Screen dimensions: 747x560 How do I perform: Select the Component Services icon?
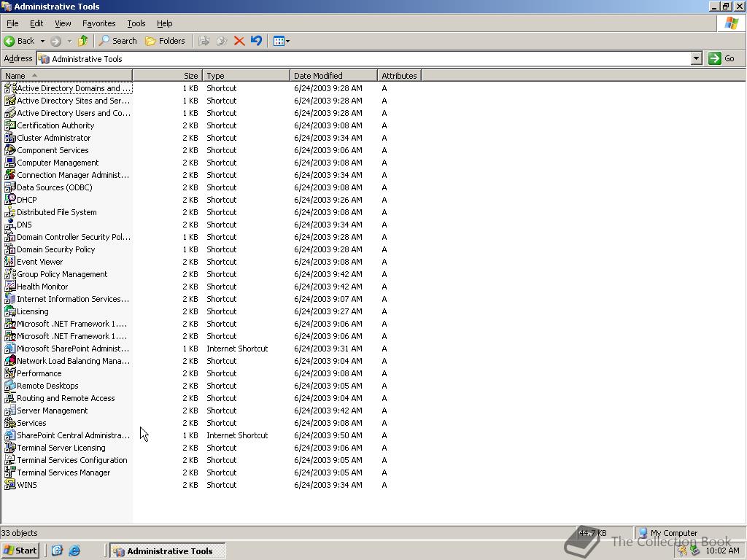point(10,150)
